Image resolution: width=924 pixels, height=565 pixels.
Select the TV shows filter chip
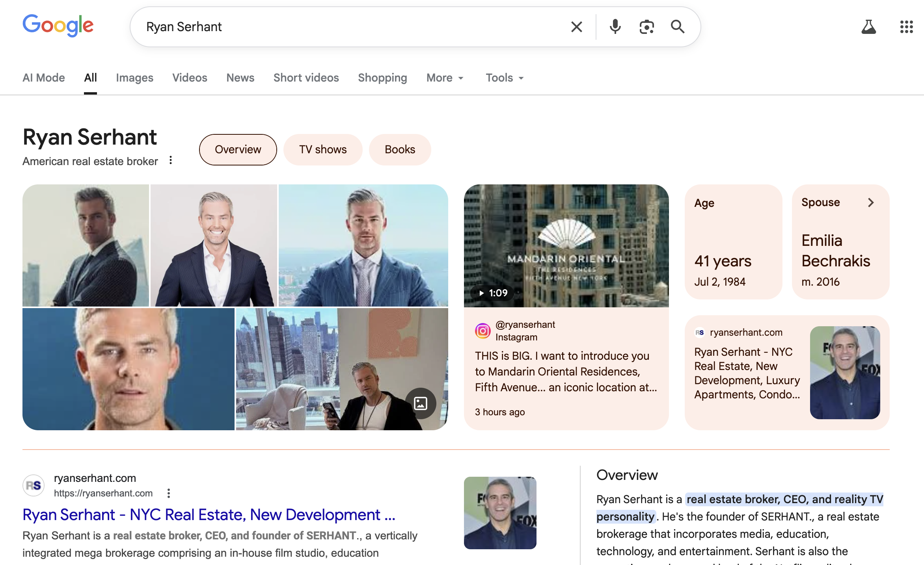pyautogui.click(x=322, y=150)
